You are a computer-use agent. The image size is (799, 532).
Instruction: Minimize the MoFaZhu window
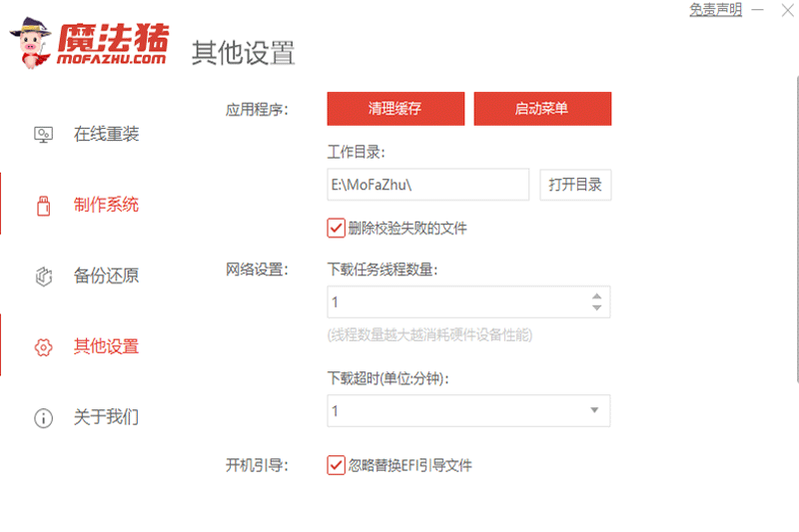pyautogui.click(x=759, y=10)
